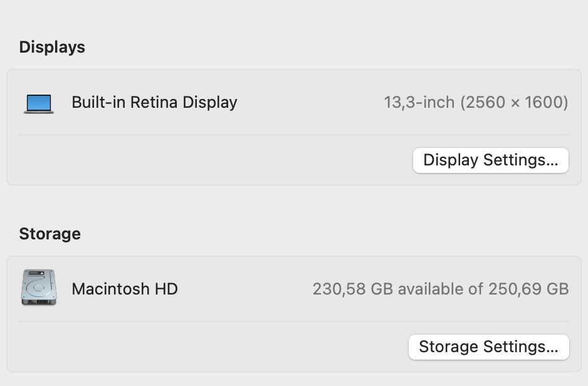This screenshot has width=588, height=386.
Task: Click the Built-in Retina Display label
Action: click(154, 102)
